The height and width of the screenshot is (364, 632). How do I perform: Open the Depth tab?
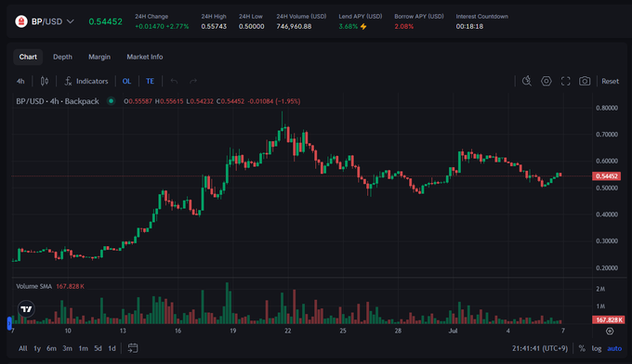pyautogui.click(x=62, y=57)
